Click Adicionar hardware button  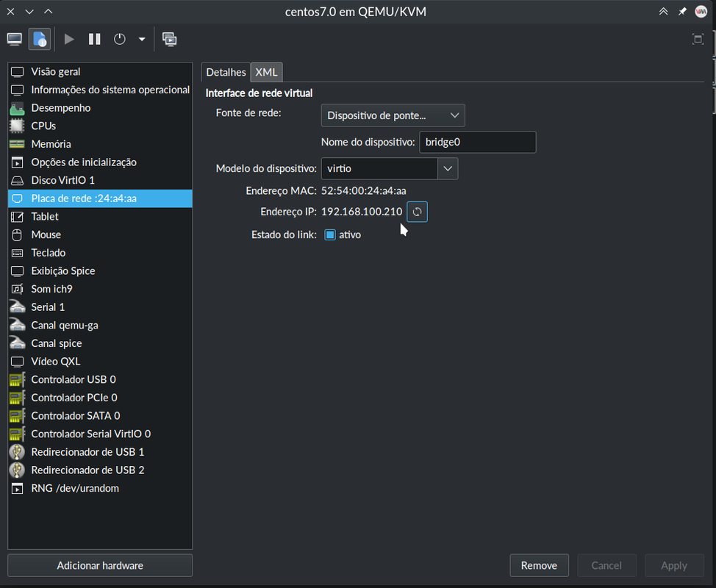pyautogui.click(x=100, y=566)
